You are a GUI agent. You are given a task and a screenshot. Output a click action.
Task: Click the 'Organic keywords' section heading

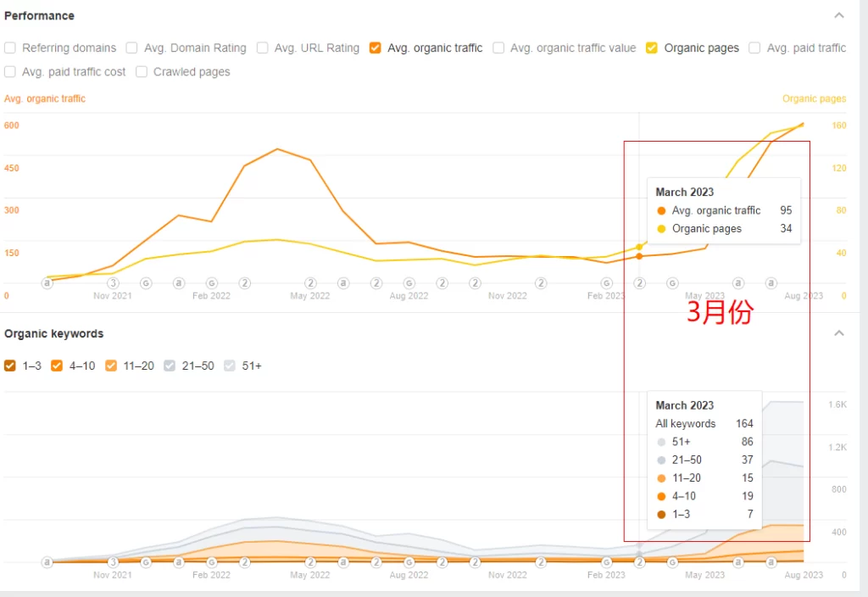point(53,333)
